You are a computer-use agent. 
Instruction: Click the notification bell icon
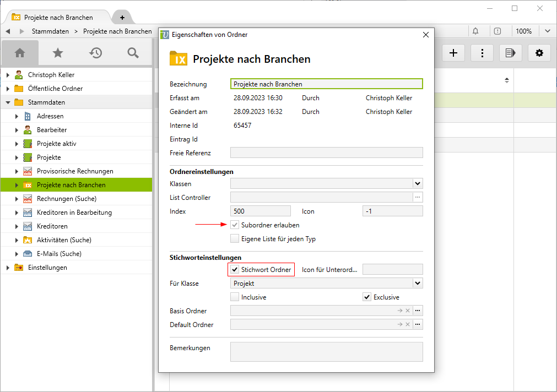pyautogui.click(x=475, y=31)
